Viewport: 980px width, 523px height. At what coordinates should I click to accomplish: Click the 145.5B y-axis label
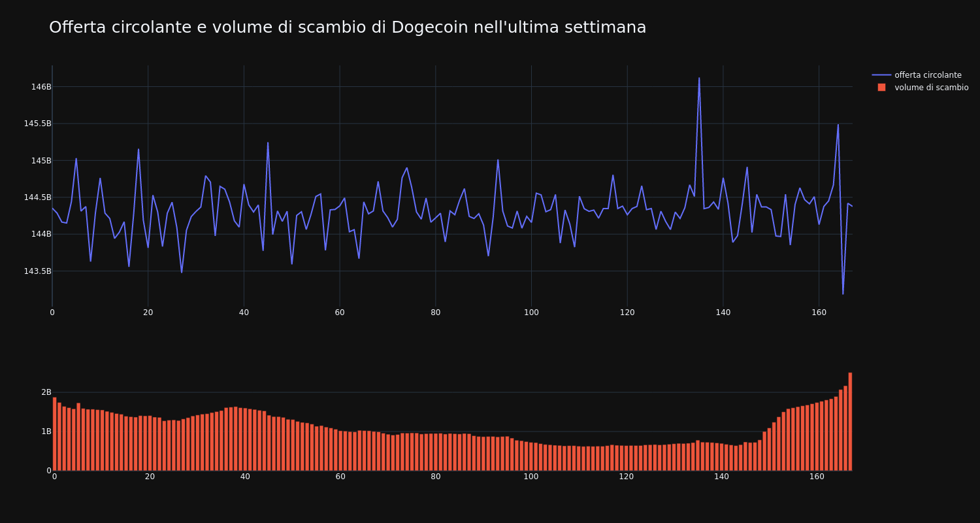point(37,124)
